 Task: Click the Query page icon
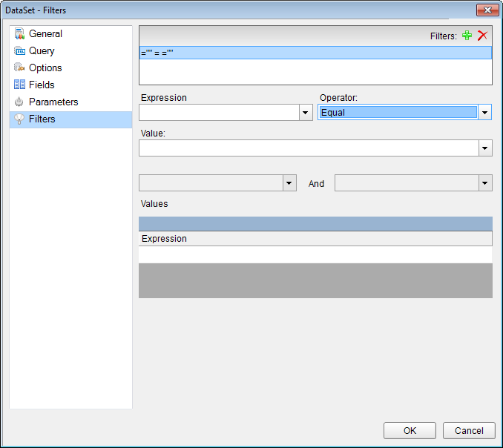pyautogui.click(x=19, y=50)
